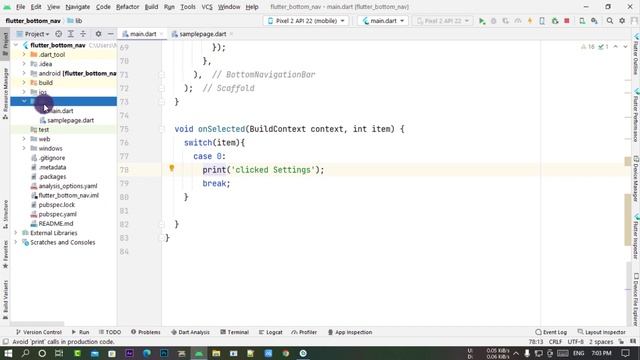Open the device selector Pixel 2 API 22 dropdown
Viewport: 640px width, 360px height.
pos(306,21)
